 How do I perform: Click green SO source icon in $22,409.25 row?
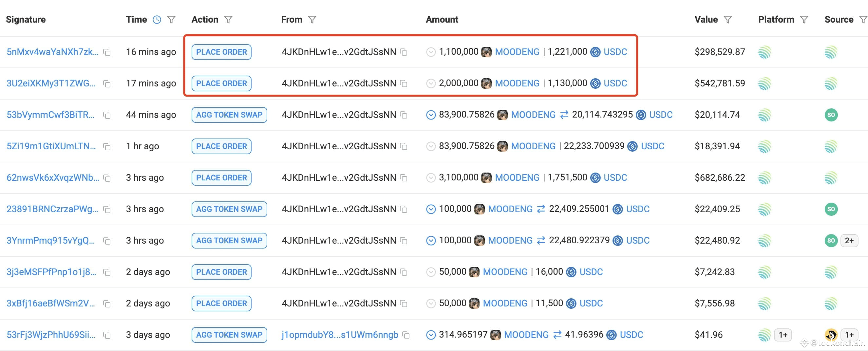click(x=831, y=209)
